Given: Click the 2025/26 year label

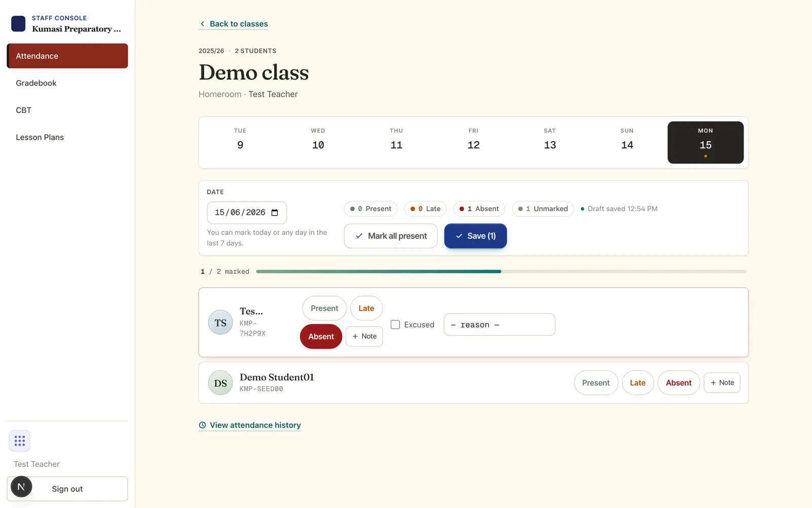Looking at the screenshot, I should [x=211, y=51].
